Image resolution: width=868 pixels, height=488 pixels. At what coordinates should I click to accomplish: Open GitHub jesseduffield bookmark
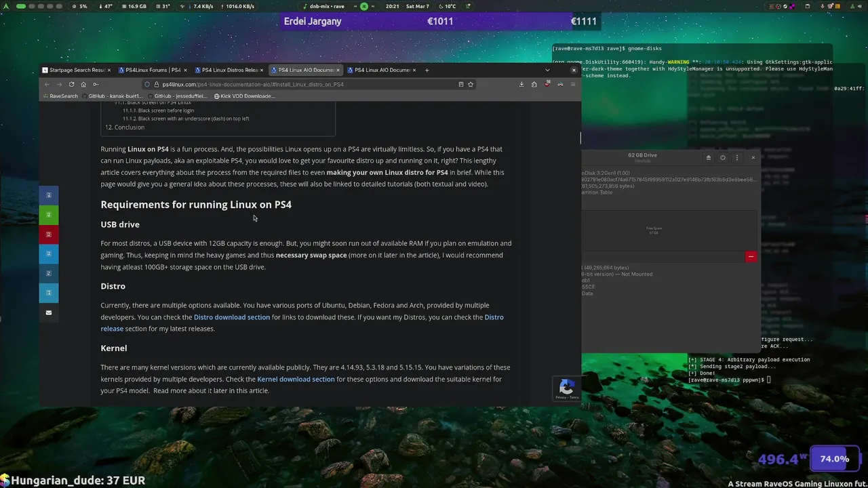tap(177, 96)
